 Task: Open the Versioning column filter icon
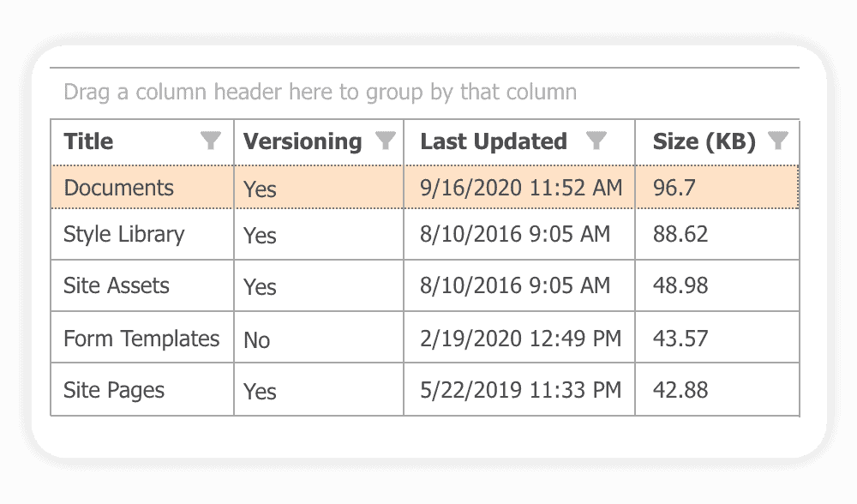click(386, 141)
